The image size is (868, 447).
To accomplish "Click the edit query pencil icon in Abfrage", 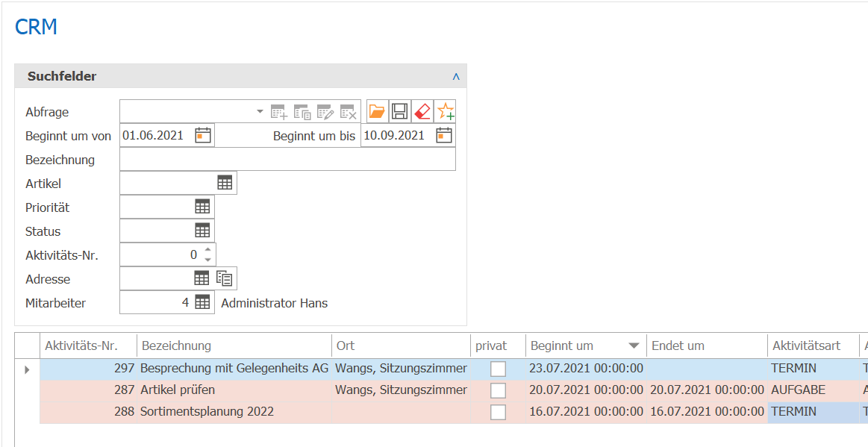I will pos(325,112).
